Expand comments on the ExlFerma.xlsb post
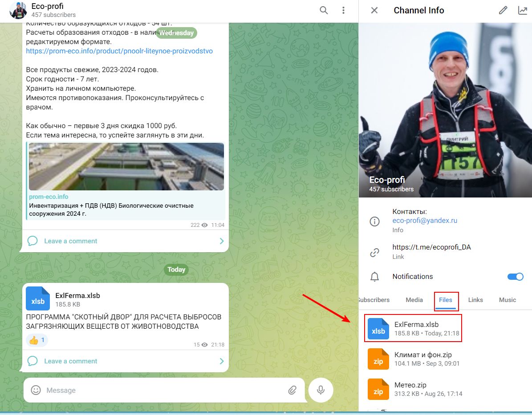 (125, 361)
